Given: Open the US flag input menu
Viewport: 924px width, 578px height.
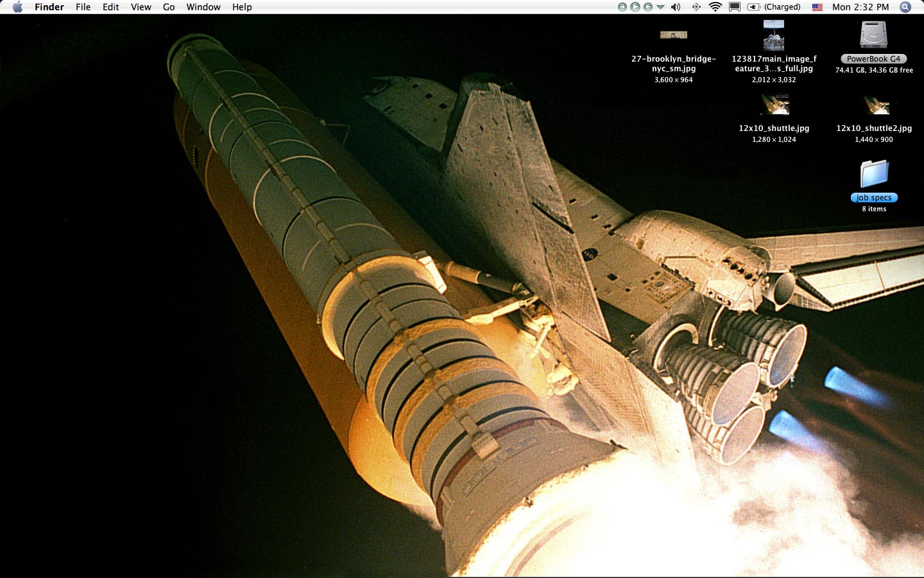Looking at the screenshot, I should (x=817, y=7).
